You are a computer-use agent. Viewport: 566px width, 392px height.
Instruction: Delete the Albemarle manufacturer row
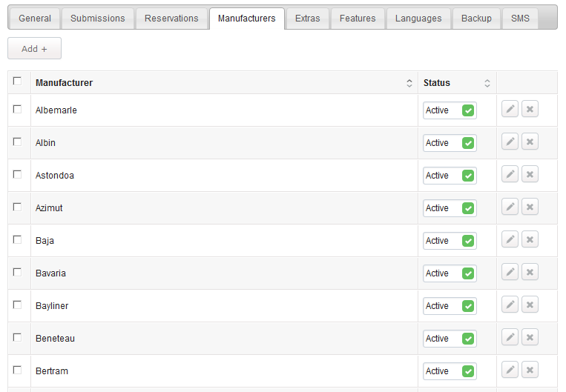[530, 109]
